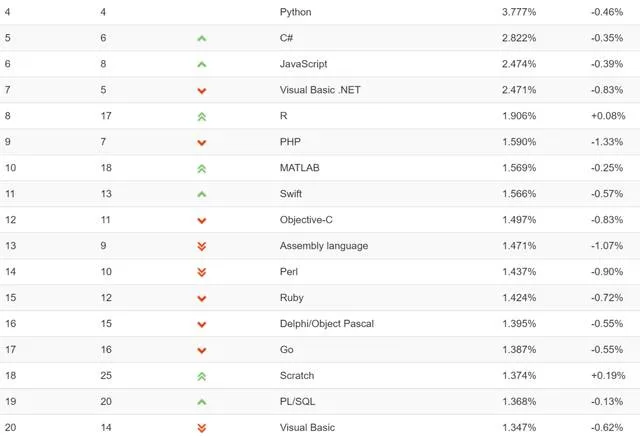This screenshot has height=436, width=640.
Task: Click the +0.19% change value for Scratch
Action: pos(608,376)
